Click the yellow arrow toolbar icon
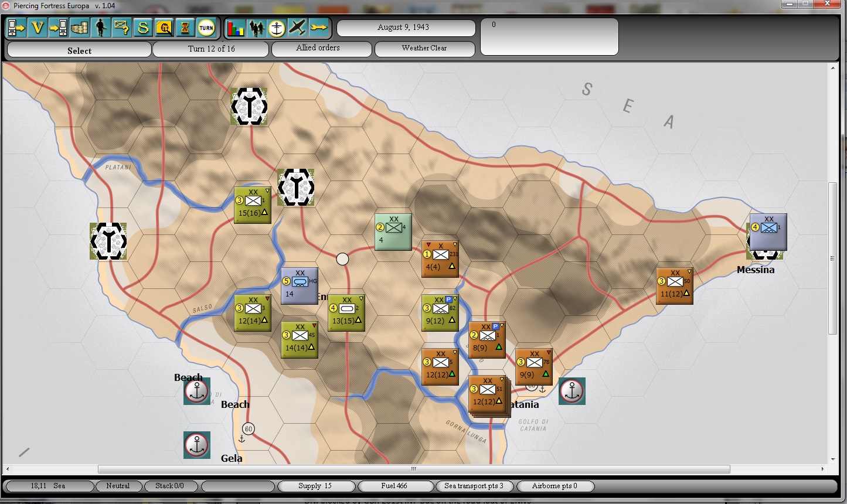This screenshot has height=504, width=847. point(319,28)
